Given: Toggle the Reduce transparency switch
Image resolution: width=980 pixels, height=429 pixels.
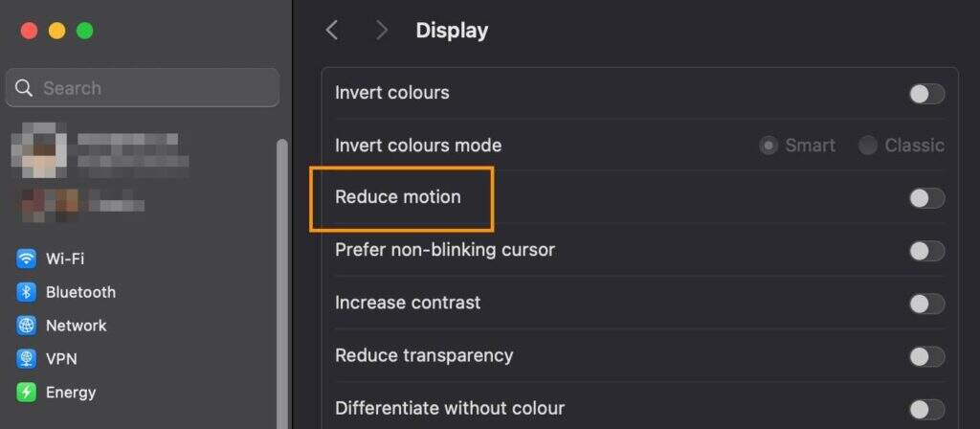Looking at the screenshot, I should pyautogui.click(x=925, y=356).
